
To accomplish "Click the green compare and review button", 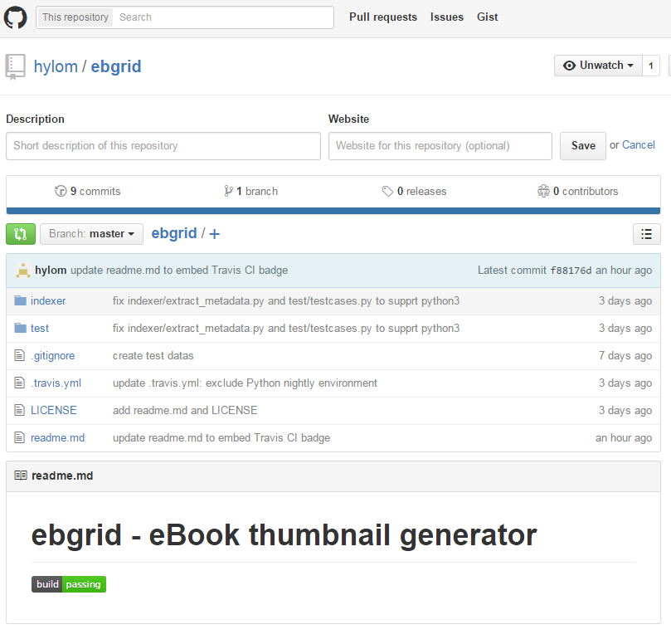I will 21,234.
